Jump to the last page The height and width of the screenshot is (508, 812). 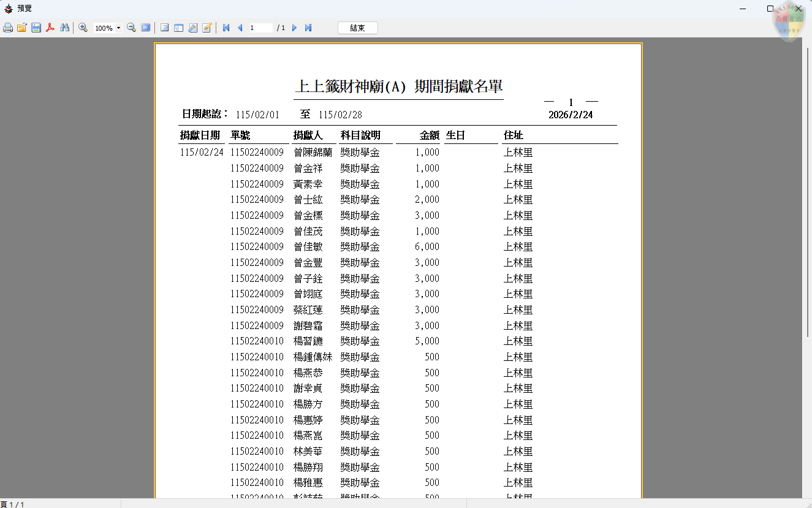[x=308, y=28]
